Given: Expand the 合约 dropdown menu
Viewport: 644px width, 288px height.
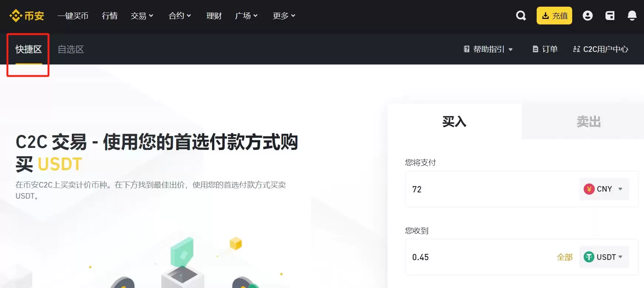Looking at the screenshot, I should point(180,16).
